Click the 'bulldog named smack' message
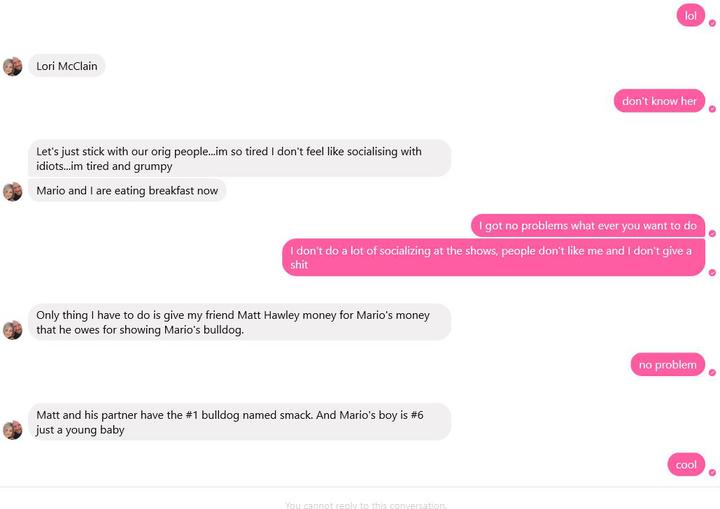The height and width of the screenshot is (509, 720). point(239,422)
